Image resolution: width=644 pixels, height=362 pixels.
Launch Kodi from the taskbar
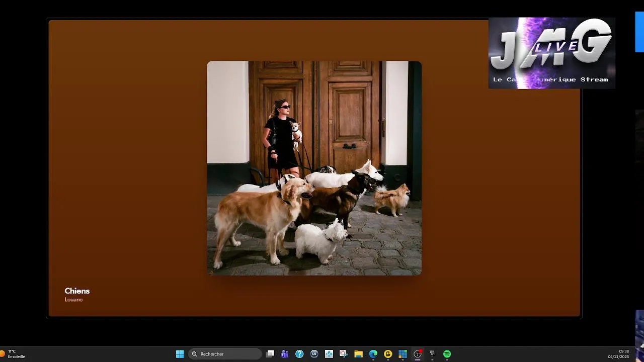[329, 354]
